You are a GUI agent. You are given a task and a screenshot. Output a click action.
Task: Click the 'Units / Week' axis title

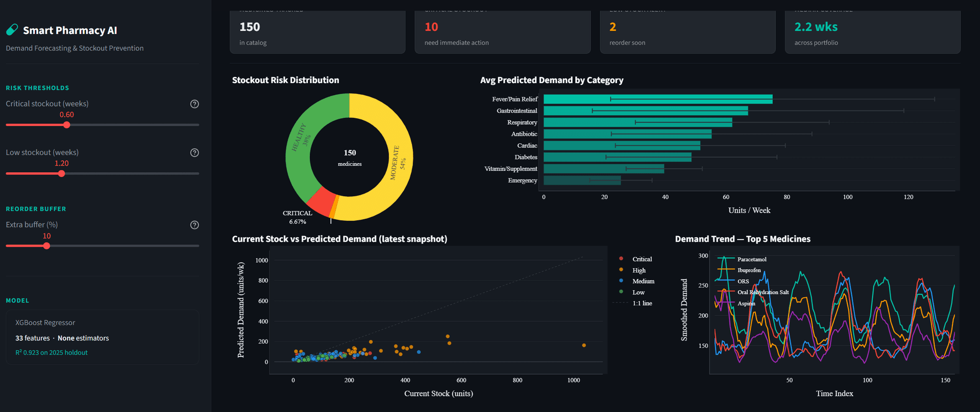click(x=749, y=211)
